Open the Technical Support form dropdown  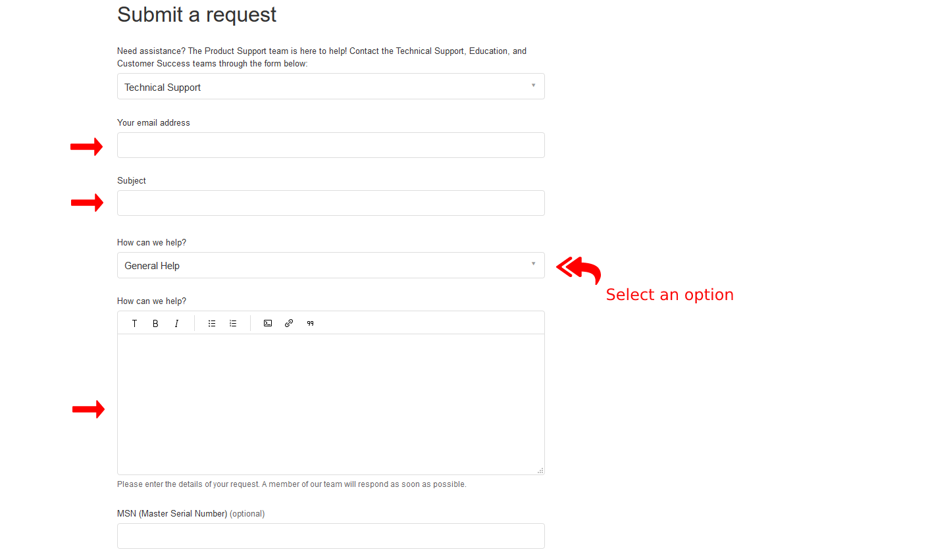click(331, 86)
